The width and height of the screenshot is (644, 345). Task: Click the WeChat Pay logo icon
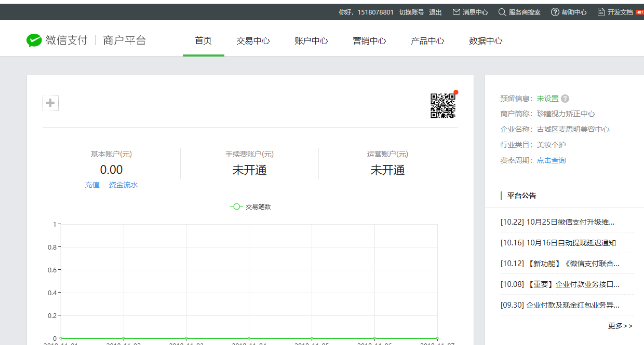coord(34,40)
